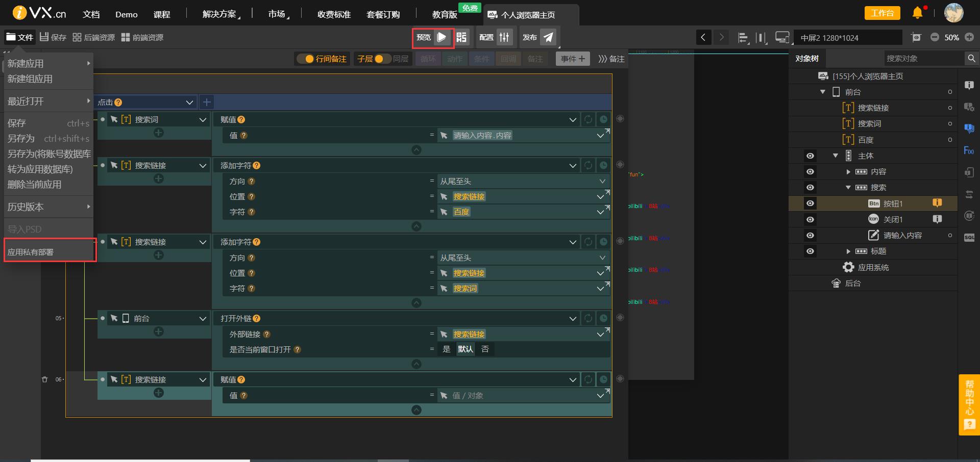The height and width of the screenshot is (462, 980).
Task: Toggle visibility of 搜索 layer
Action: pos(810,187)
